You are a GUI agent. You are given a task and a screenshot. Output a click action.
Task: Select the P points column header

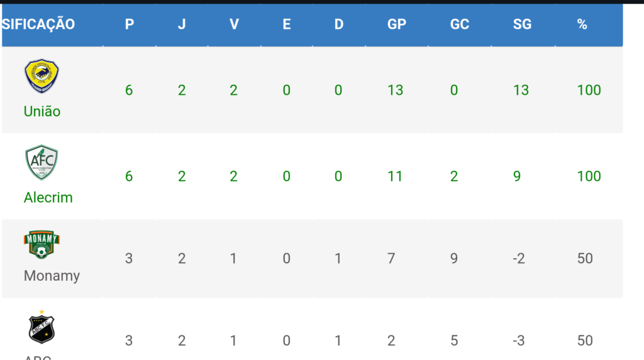[x=130, y=25]
